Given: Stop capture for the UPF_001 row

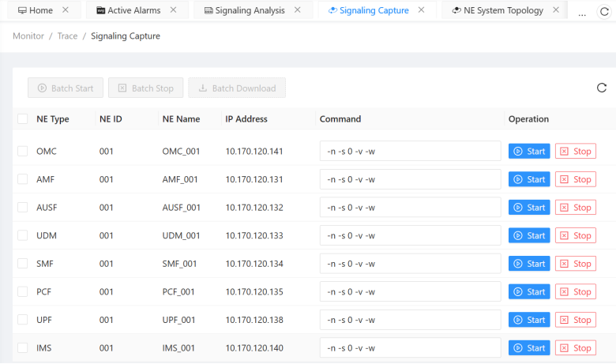Looking at the screenshot, I should click(575, 320).
